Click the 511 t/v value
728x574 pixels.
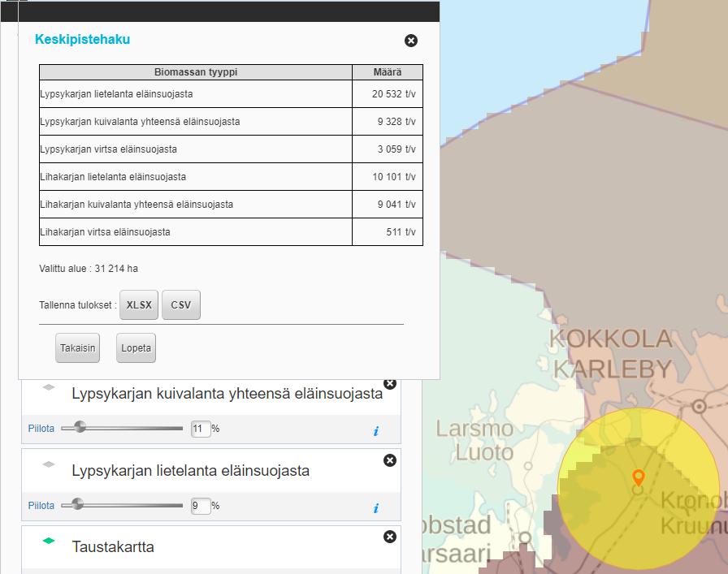tap(401, 232)
